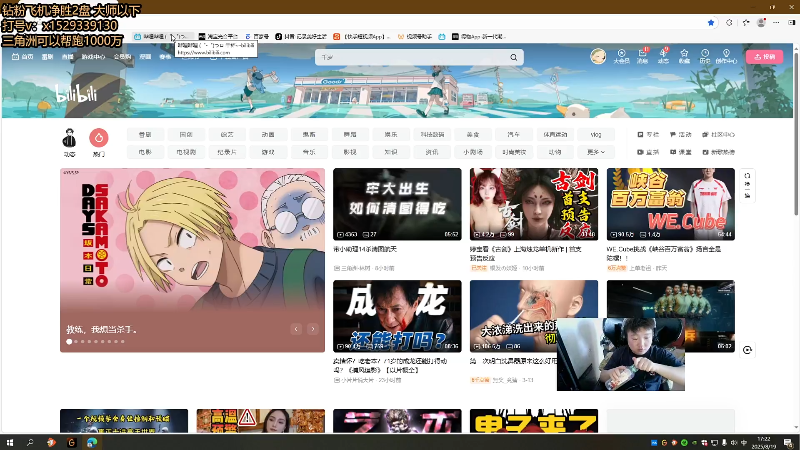
Task: Open the browser extensions icon
Action: 729,22
